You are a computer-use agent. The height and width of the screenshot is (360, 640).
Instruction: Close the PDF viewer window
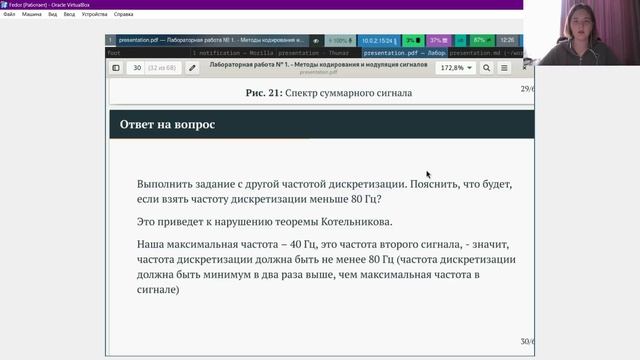point(524,68)
